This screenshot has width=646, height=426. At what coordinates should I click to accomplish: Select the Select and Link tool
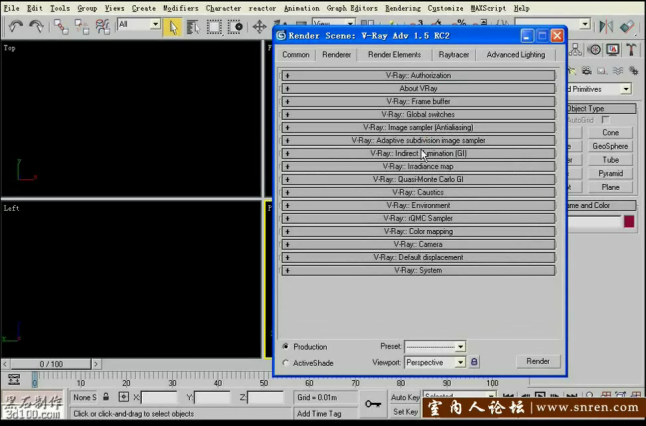tap(61, 27)
